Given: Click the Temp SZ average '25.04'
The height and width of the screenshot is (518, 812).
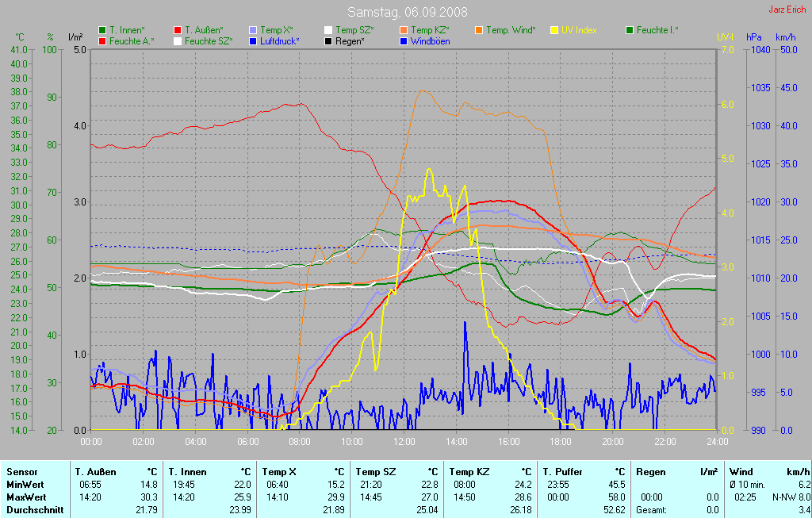Looking at the screenshot, I should [427, 510].
